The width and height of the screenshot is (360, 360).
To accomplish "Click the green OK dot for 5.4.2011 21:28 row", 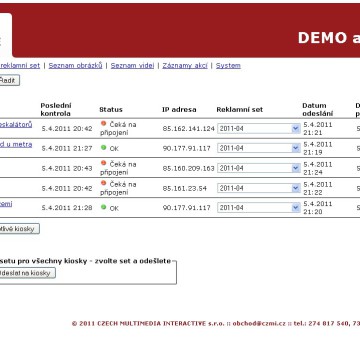I will click(x=103, y=207).
